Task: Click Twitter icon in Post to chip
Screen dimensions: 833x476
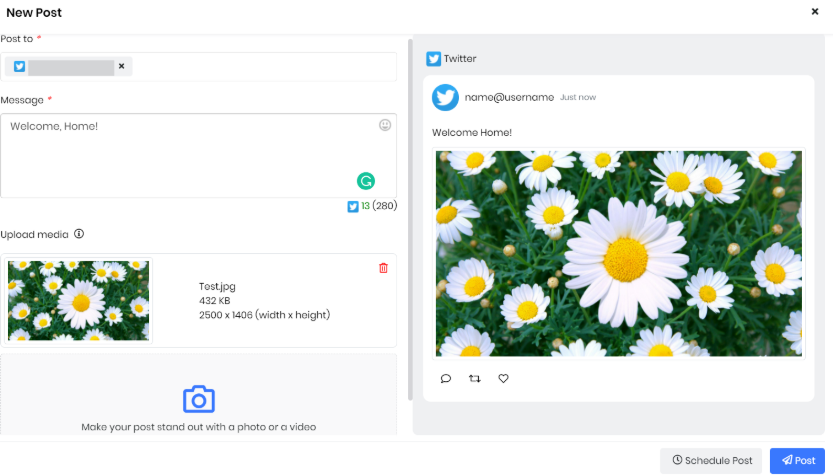Action: point(20,66)
